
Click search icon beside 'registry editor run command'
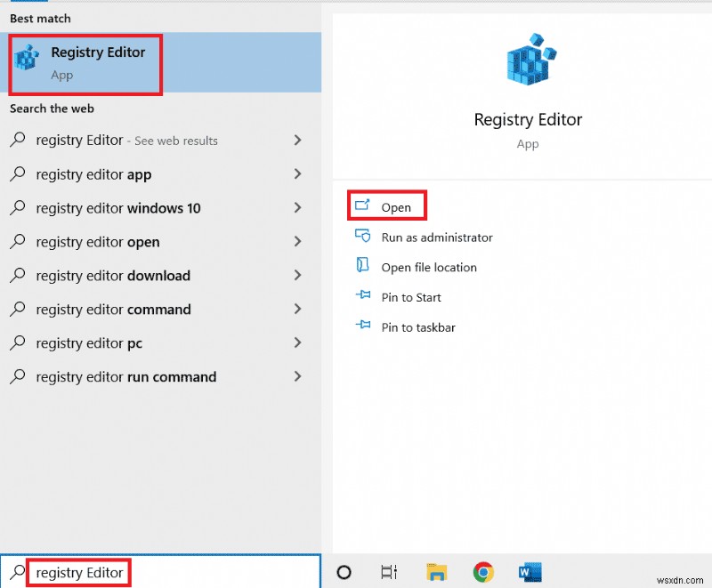[x=17, y=376]
